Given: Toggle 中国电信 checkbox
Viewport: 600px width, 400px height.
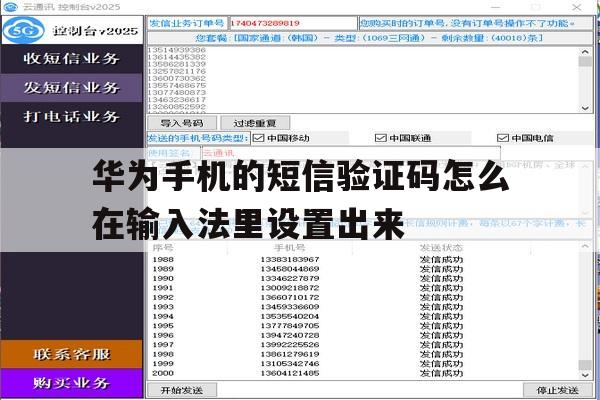Looking at the screenshot, I should coord(502,138).
